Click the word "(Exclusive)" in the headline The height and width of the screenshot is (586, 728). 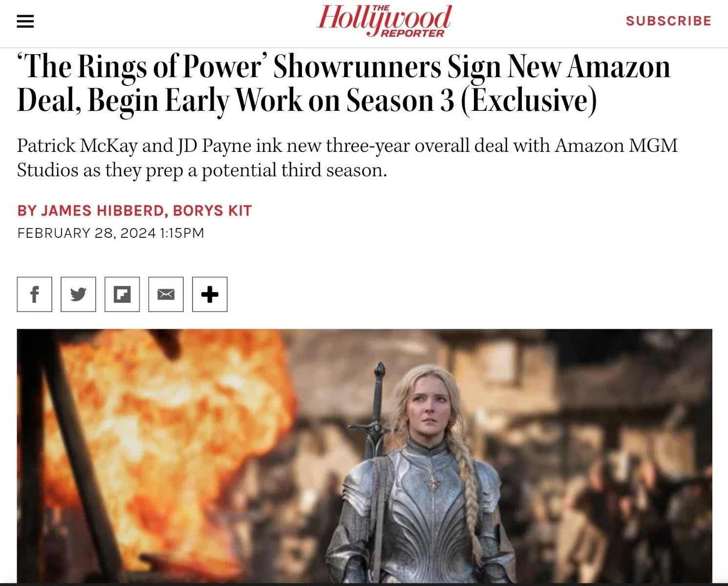coord(529,101)
